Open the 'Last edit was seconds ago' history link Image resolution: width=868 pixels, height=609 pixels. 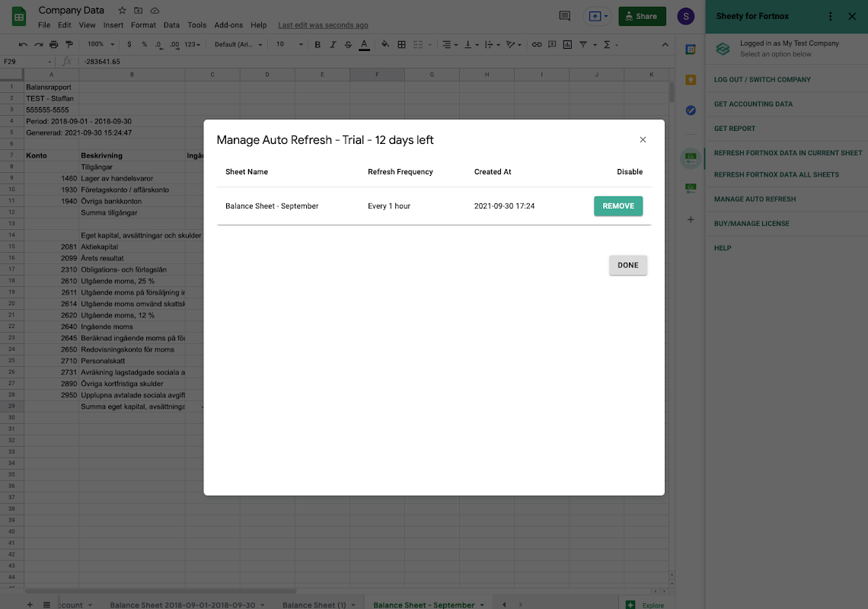pos(323,25)
